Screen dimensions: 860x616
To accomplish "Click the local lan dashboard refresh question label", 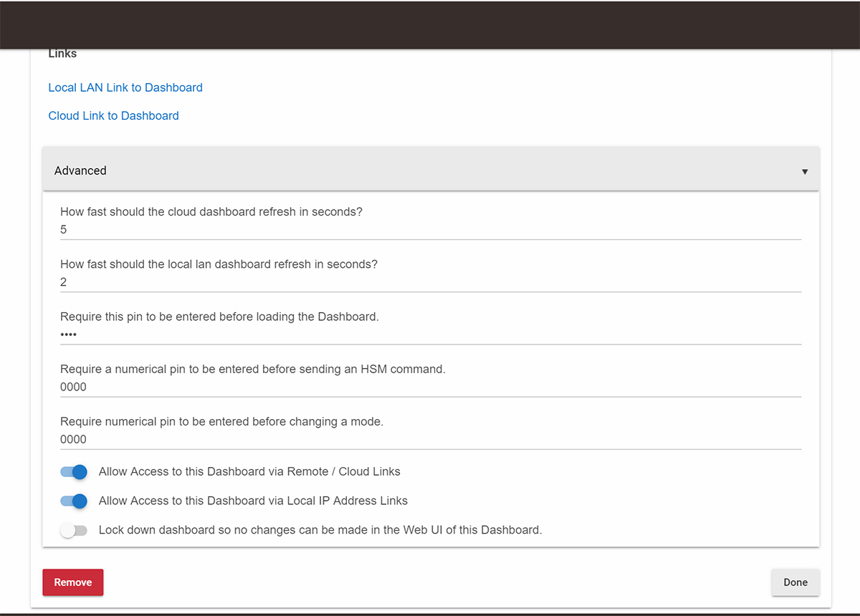I will pyautogui.click(x=219, y=264).
